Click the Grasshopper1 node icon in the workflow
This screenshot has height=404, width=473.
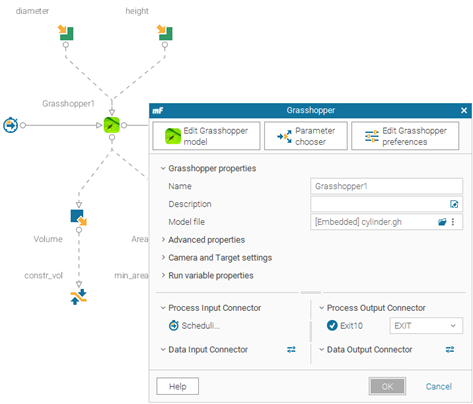[x=112, y=125]
